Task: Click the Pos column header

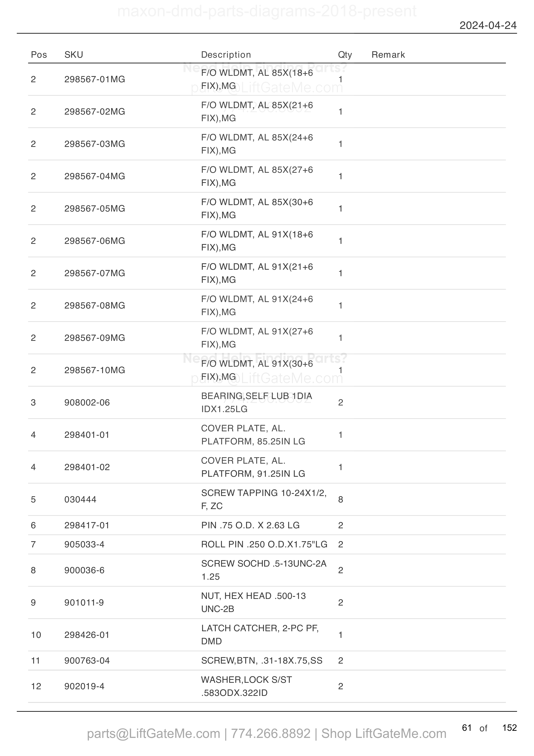Action: 39,55
